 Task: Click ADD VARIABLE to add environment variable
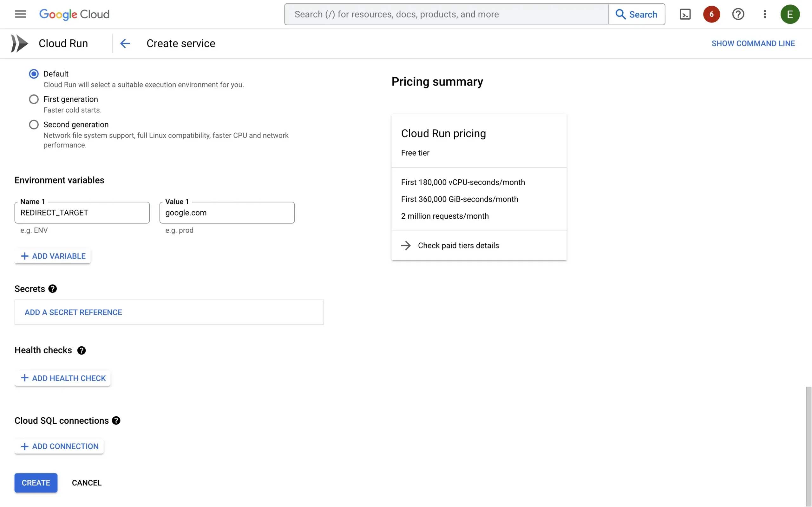52,256
